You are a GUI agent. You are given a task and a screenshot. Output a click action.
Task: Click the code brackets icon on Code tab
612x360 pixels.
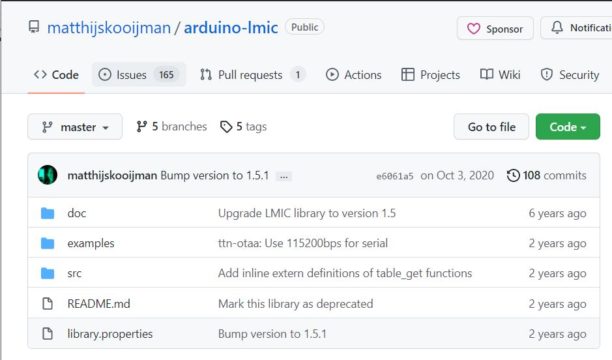(x=40, y=74)
